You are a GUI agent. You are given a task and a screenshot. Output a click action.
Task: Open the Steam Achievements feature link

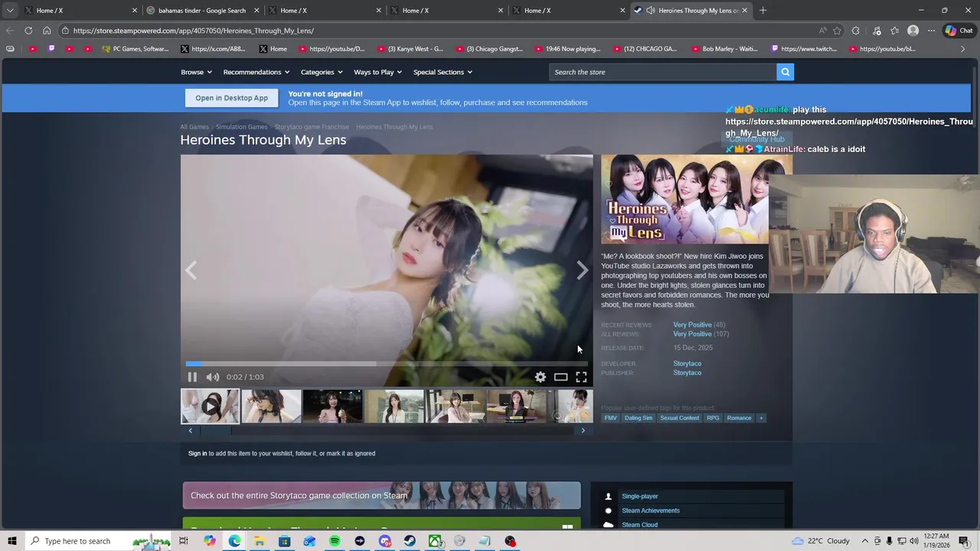coord(651,510)
